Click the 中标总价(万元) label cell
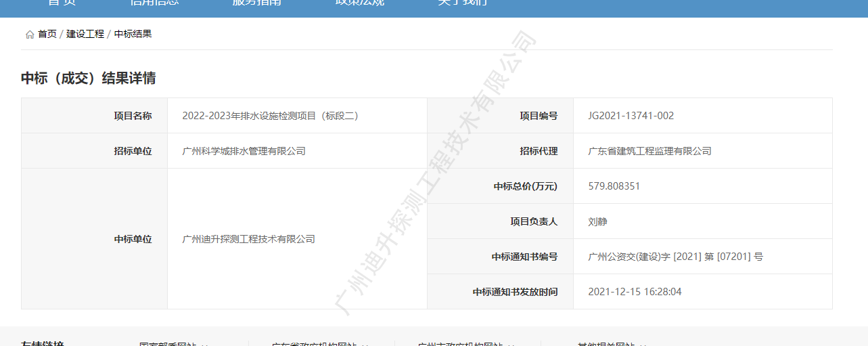This screenshot has width=868, height=346. point(501,186)
